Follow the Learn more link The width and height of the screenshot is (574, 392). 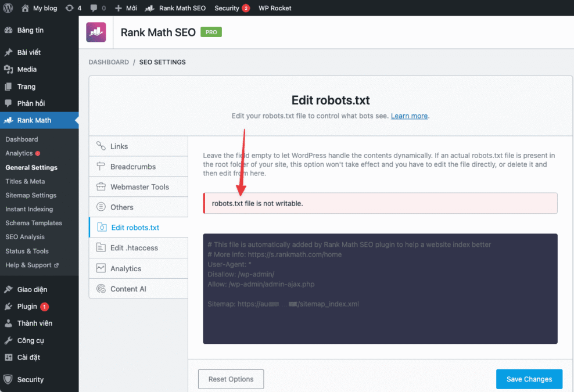(409, 116)
